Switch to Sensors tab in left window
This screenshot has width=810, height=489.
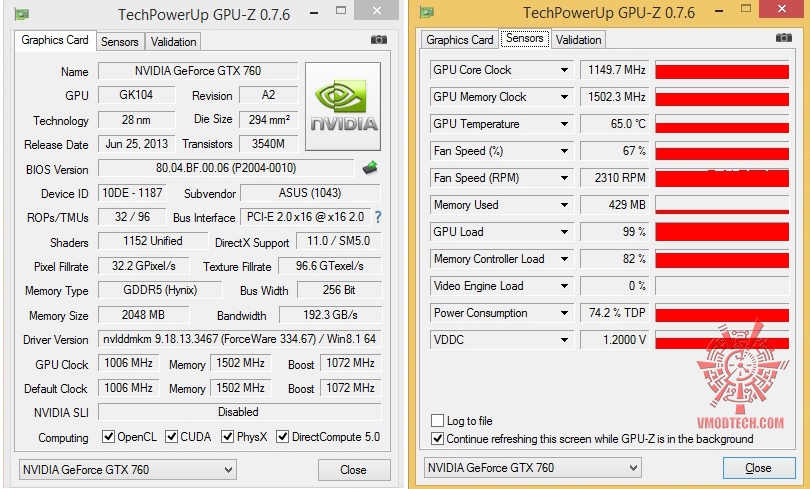(119, 42)
